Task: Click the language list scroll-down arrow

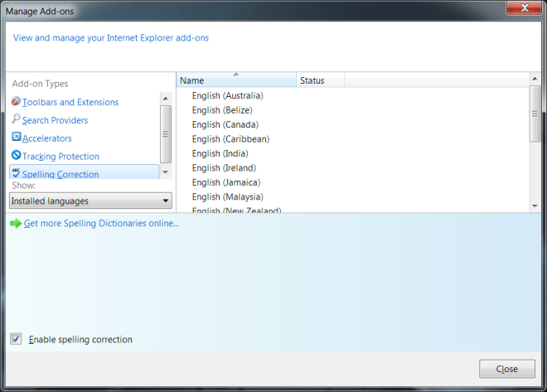Action: [x=535, y=206]
